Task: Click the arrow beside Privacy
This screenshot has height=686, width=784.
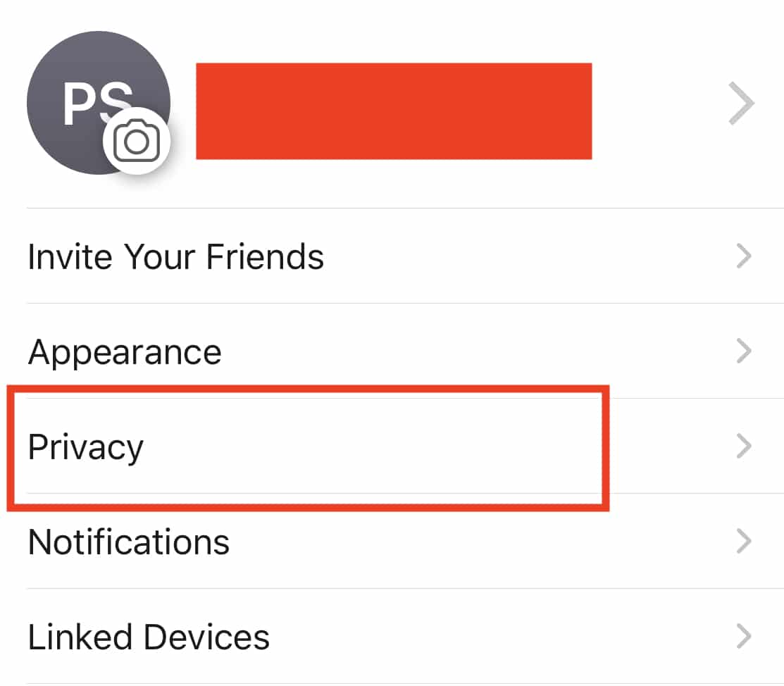Action: 743,445
